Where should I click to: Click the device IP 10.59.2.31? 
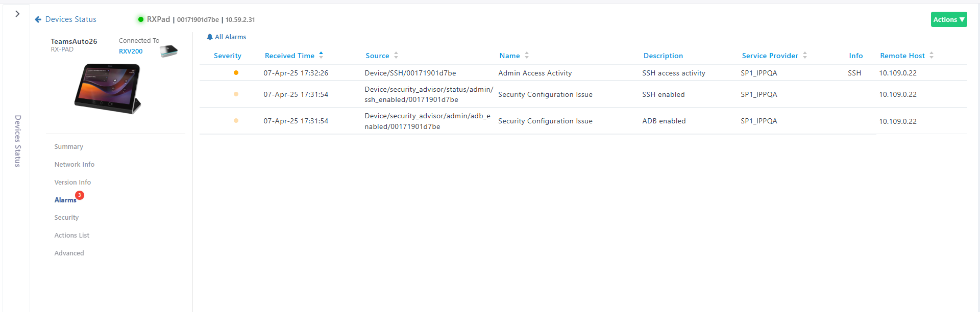pyautogui.click(x=240, y=19)
